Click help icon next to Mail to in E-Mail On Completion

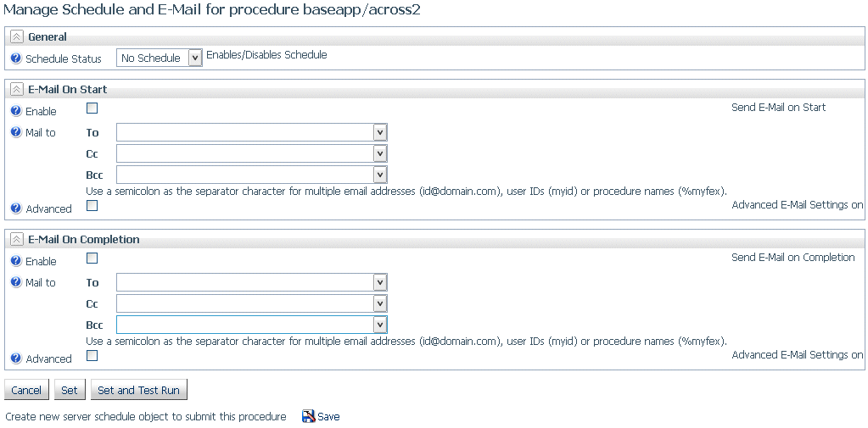click(16, 282)
